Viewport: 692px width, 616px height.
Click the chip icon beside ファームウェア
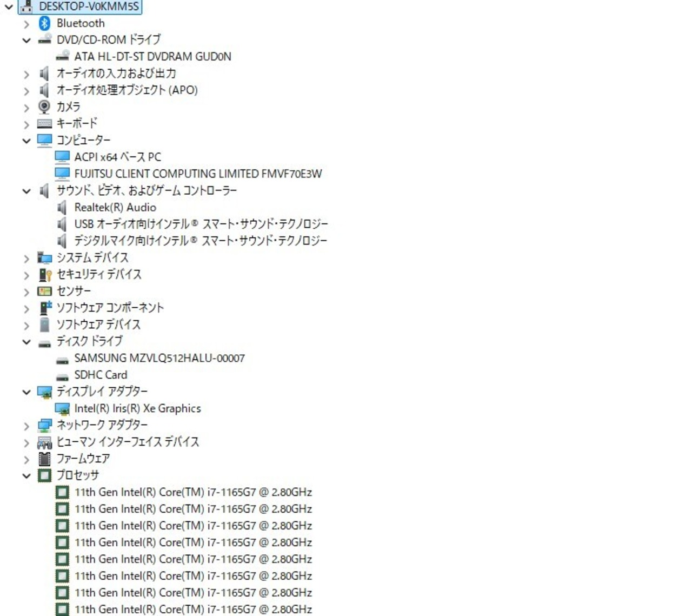tap(44, 459)
